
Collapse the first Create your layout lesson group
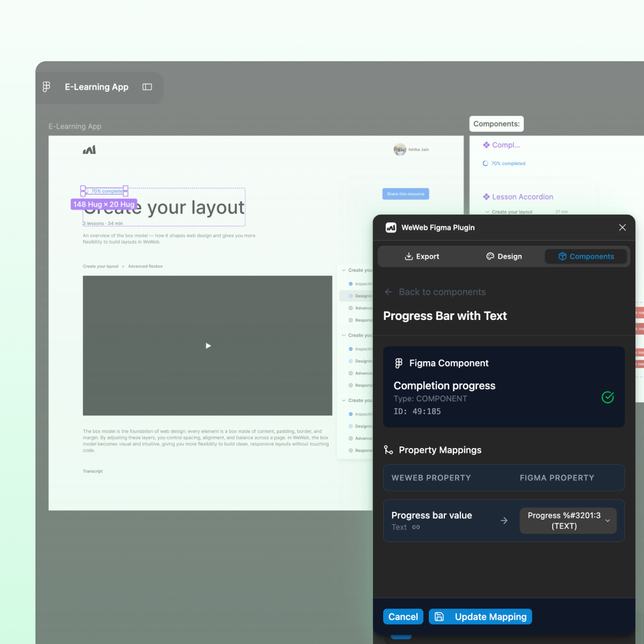(343, 270)
